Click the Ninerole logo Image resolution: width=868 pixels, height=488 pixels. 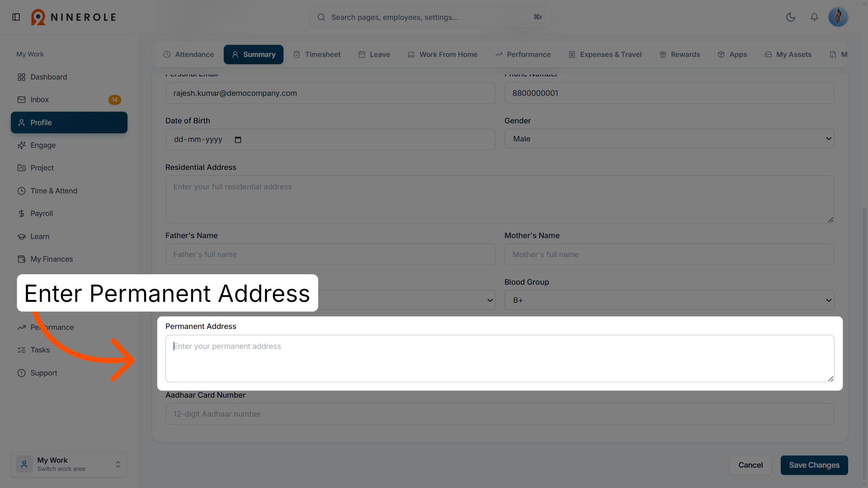coord(73,17)
